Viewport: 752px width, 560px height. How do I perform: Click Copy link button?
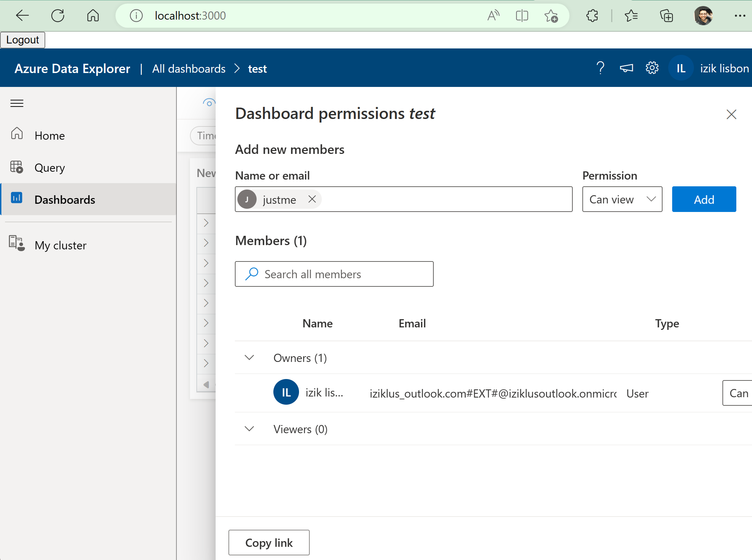click(269, 542)
